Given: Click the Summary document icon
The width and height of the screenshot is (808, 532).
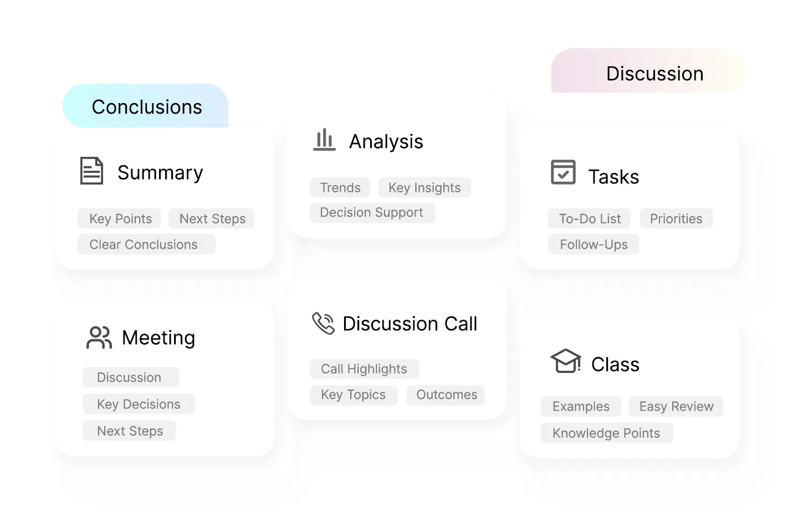Looking at the screenshot, I should pyautogui.click(x=91, y=171).
